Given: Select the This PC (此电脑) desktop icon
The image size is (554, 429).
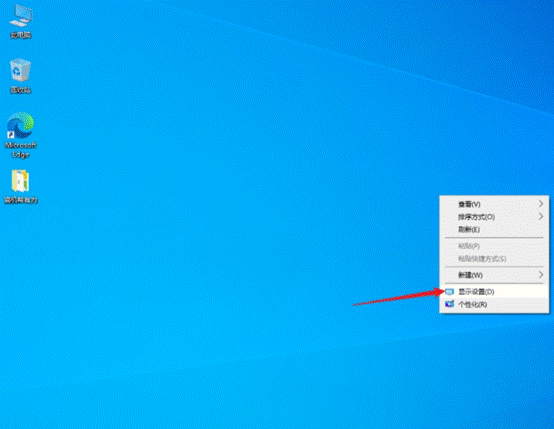Looking at the screenshot, I should [x=20, y=21].
